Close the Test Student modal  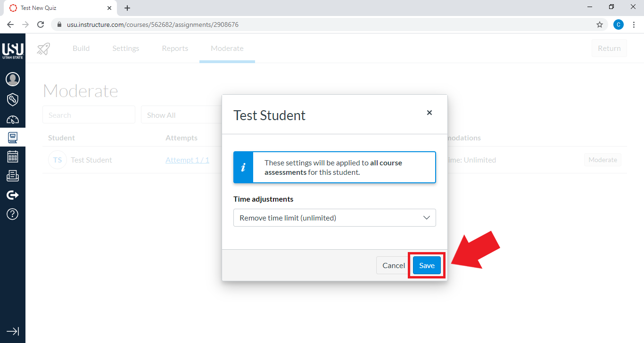[429, 113]
